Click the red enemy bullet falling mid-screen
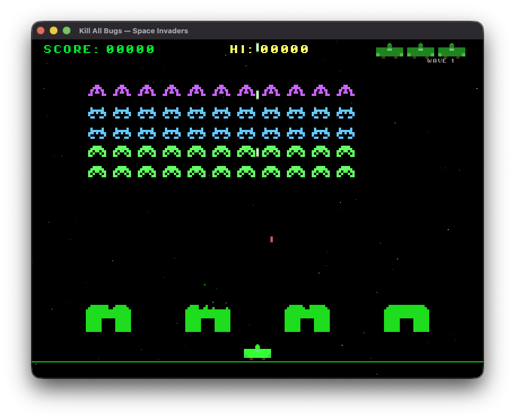The image size is (515, 420). point(272,239)
